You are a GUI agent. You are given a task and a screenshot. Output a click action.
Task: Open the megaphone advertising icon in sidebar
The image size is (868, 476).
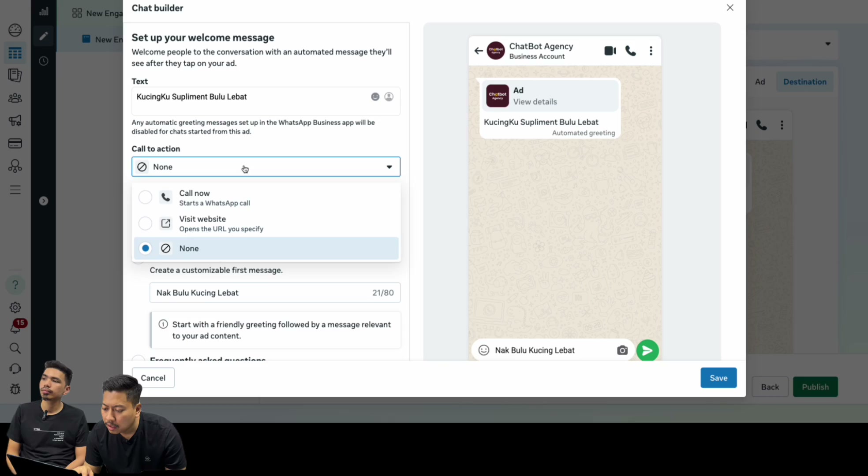pos(15,120)
